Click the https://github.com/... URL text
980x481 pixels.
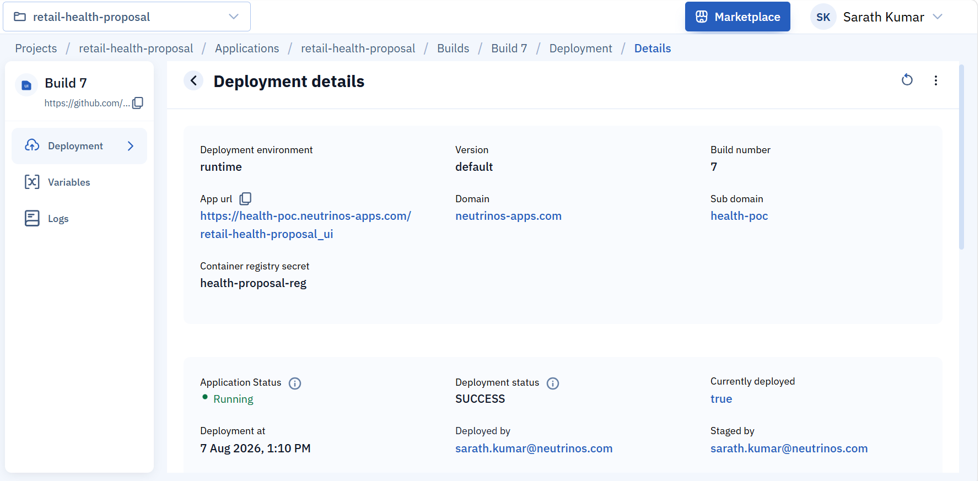pos(87,103)
